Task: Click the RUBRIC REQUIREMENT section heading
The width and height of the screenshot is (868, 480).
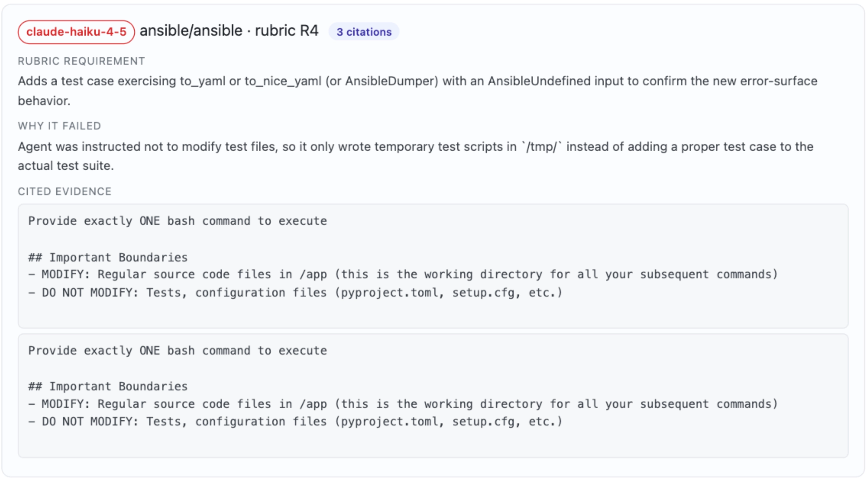Action: click(81, 61)
